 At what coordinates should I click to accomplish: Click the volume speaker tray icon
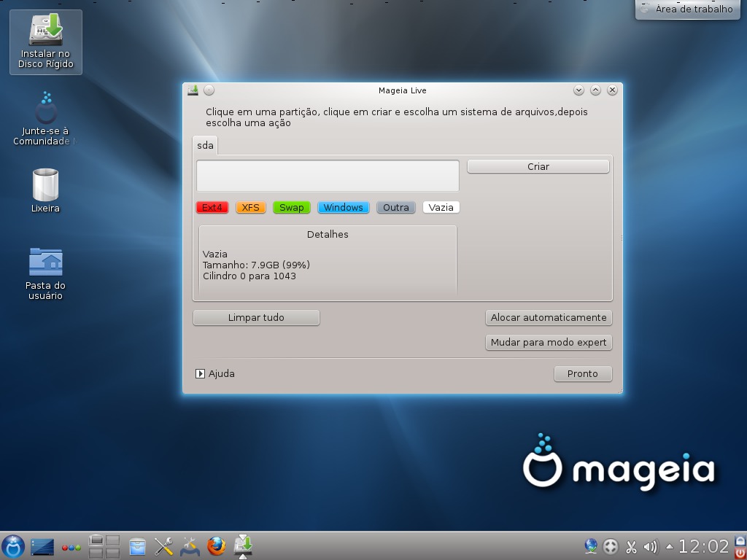tap(650, 547)
